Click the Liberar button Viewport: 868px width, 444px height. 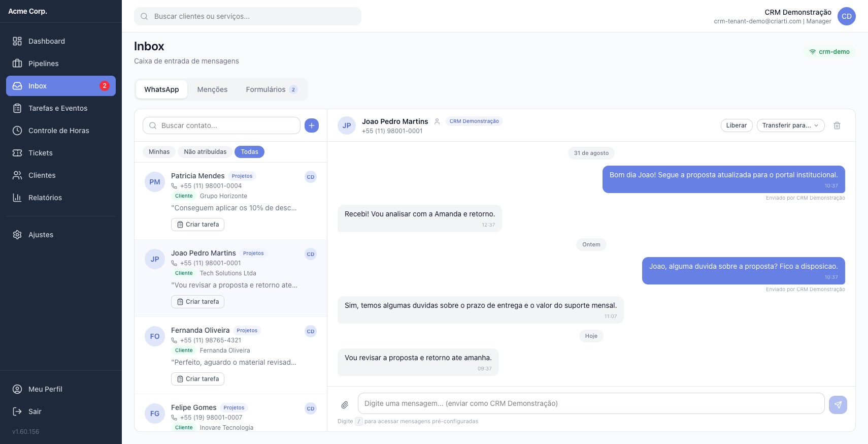[737, 125]
